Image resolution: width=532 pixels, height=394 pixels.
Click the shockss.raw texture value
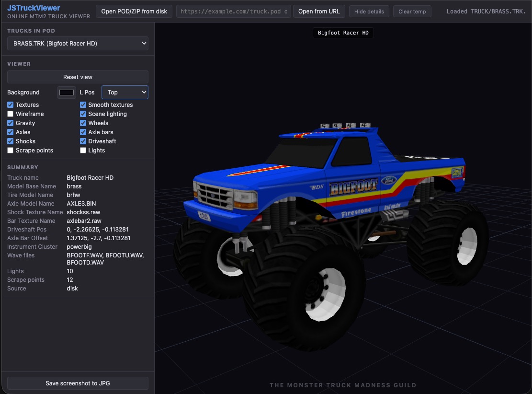tap(83, 212)
